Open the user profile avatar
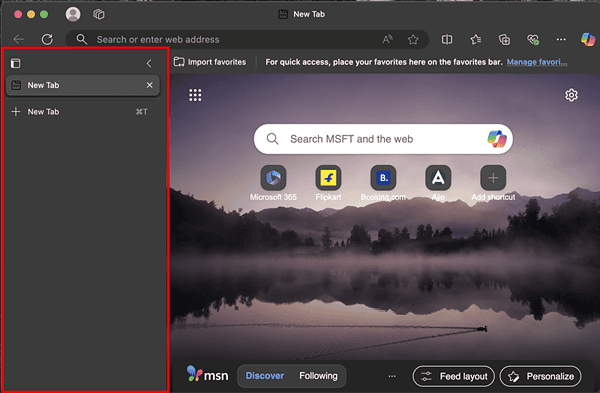The height and width of the screenshot is (393, 600). click(x=73, y=15)
